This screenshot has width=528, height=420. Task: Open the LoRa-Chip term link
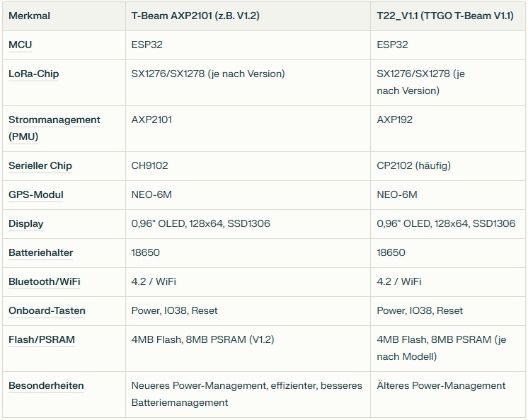point(33,74)
